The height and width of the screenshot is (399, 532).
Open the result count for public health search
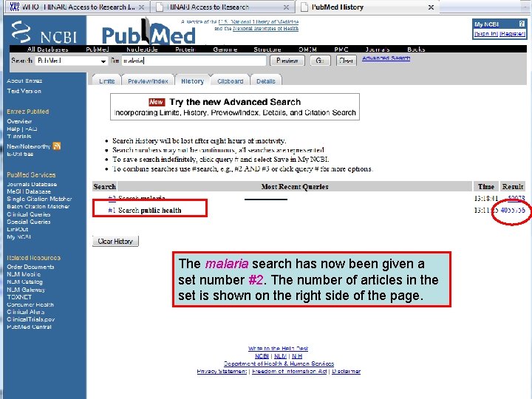click(513, 211)
